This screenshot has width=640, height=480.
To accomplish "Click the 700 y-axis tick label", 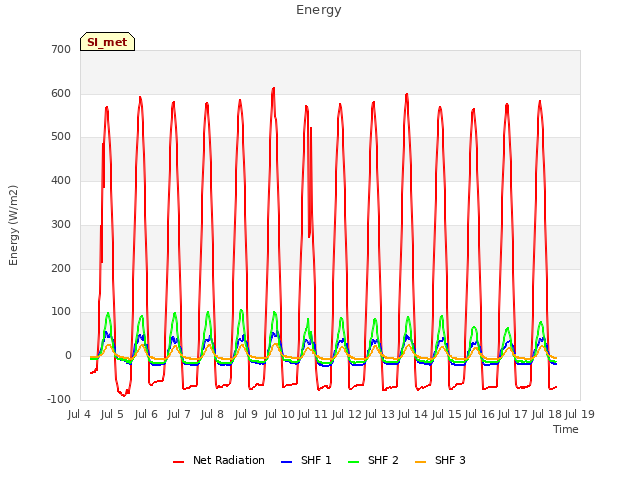I will pos(61,49).
